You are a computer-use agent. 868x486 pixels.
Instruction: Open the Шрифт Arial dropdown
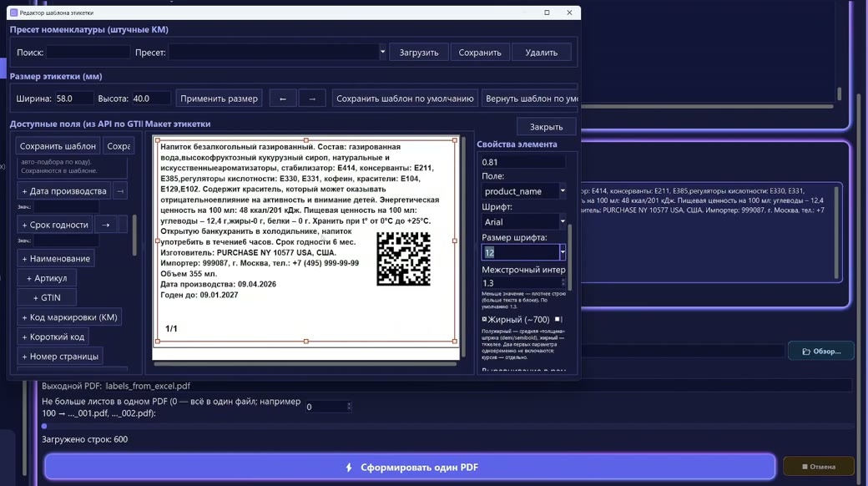pyautogui.click(x=563, y=221)
